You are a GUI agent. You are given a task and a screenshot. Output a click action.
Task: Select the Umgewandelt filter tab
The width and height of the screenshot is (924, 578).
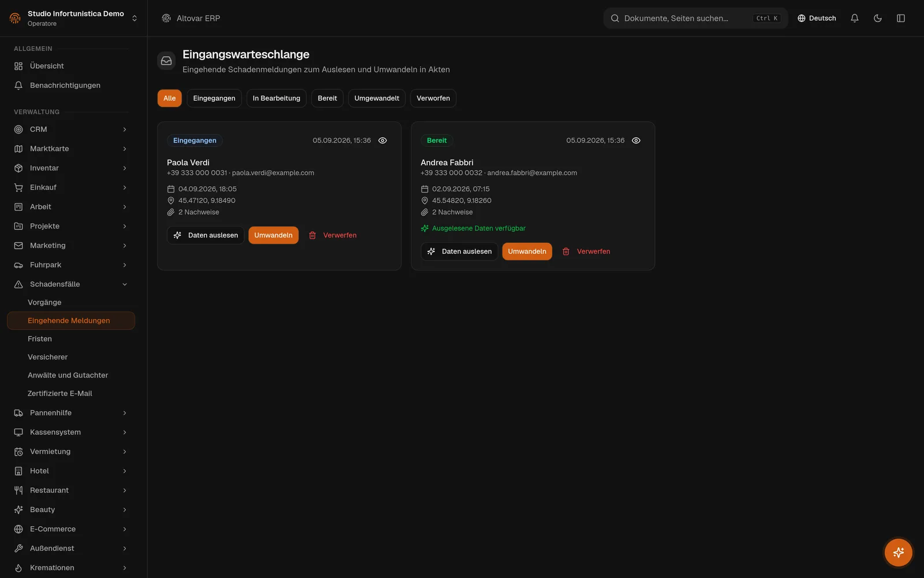click(377, 98)
